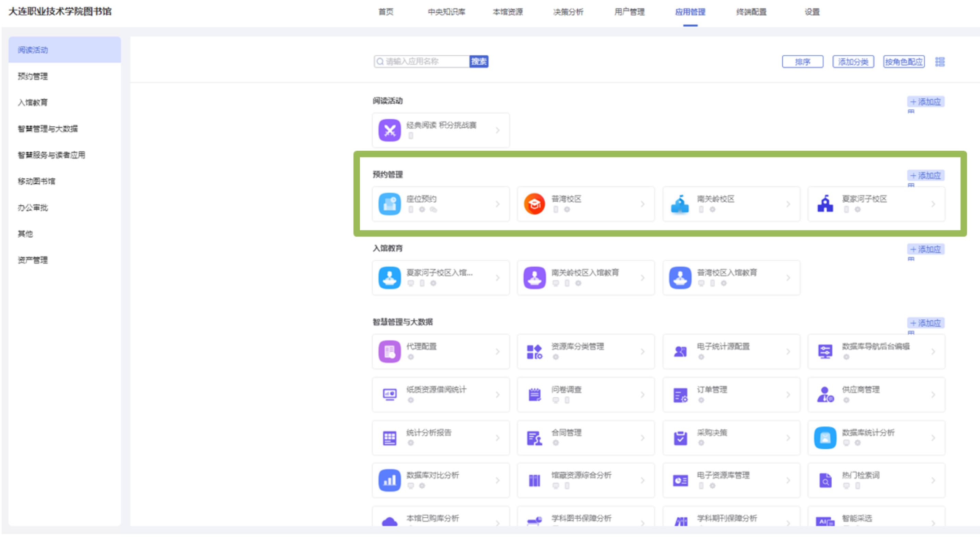Click the 数据库统计分析 blue icon
The width and height of the screenshot is (980, 539).
tap(825, 438)
